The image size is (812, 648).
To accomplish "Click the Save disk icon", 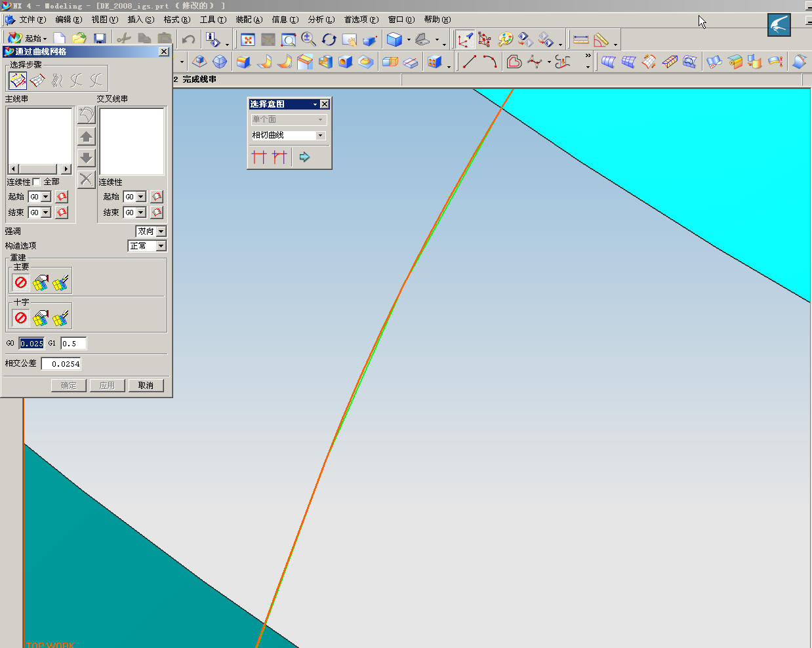I will click(x=100, y=39).
